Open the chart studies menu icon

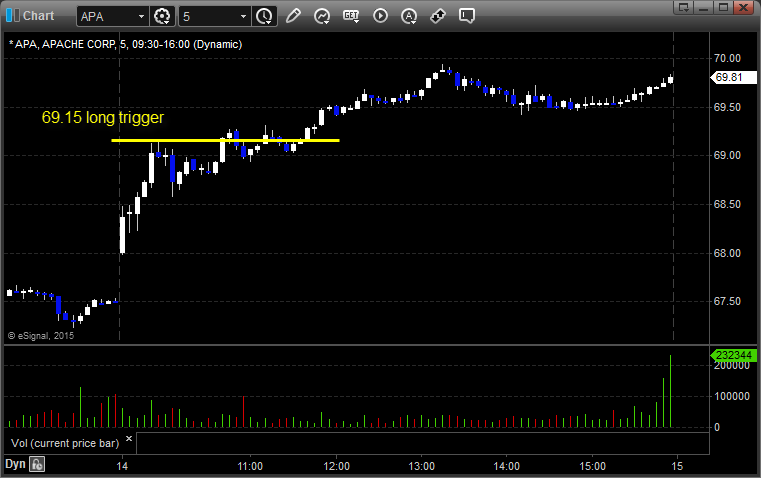coord(321,16)
